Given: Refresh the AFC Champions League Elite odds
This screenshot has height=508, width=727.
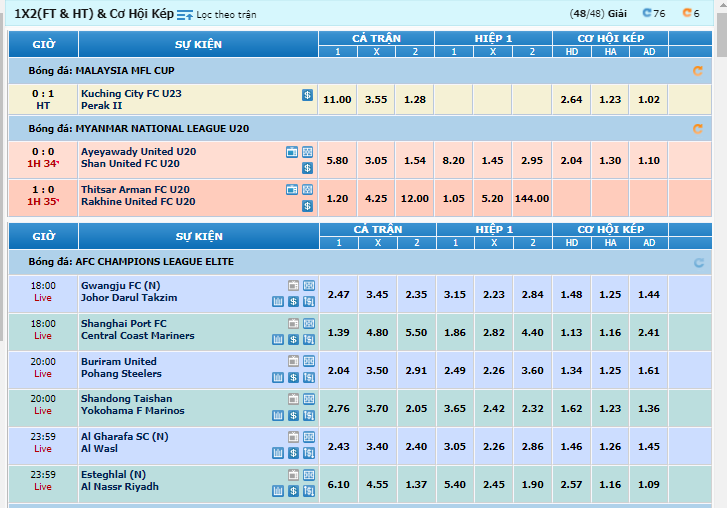Looking at the screenshot, I should click(x=698, y=263).
